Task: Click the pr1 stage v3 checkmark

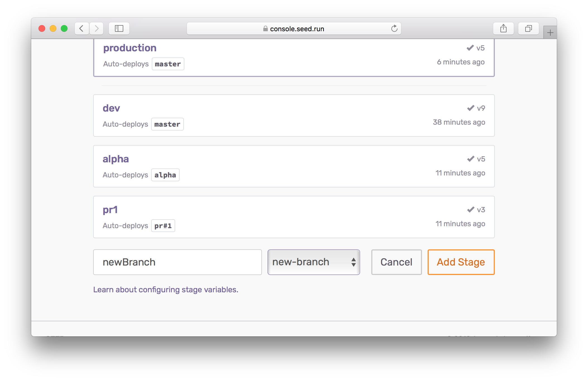Action: point(471,210)
